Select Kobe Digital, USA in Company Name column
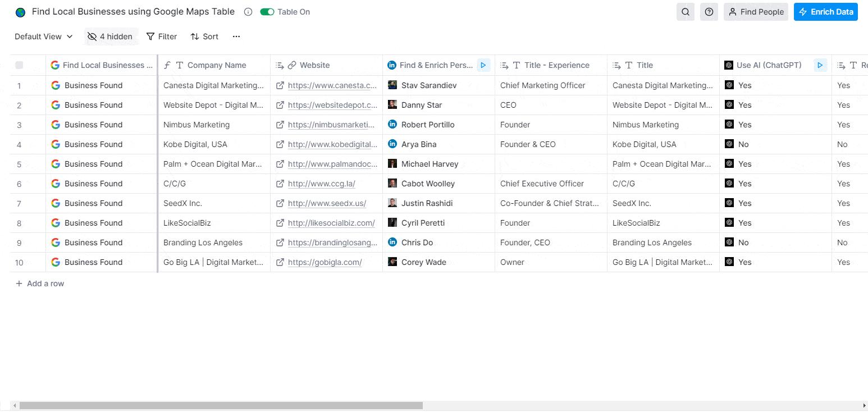868x412 pixels. coord(214,144)
